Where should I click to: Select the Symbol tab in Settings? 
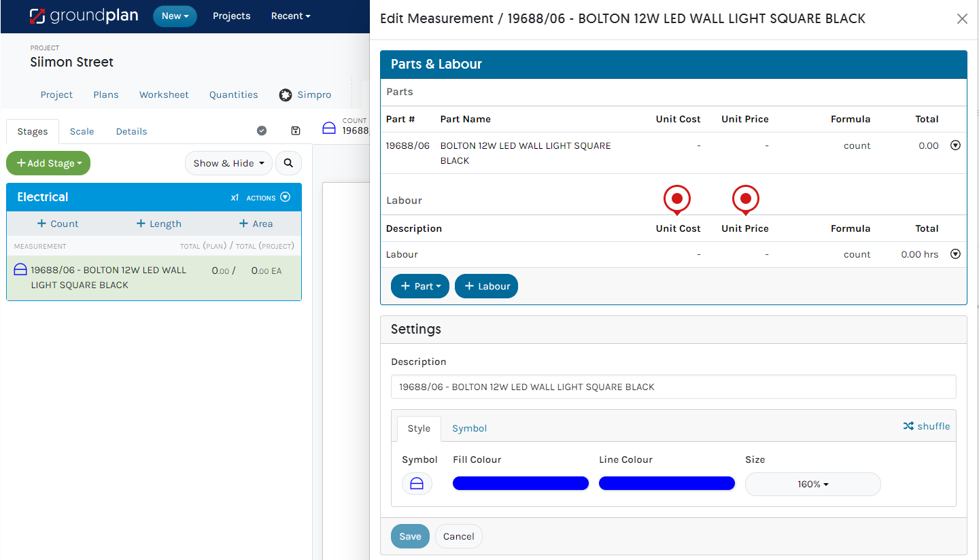tap(470, 428)
